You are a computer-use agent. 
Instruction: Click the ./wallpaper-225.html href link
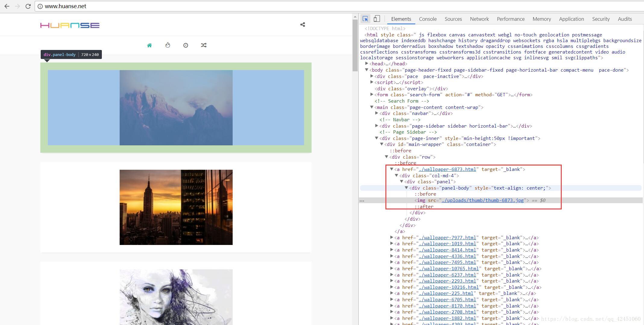pyautogui.click(x=446, y=293)
